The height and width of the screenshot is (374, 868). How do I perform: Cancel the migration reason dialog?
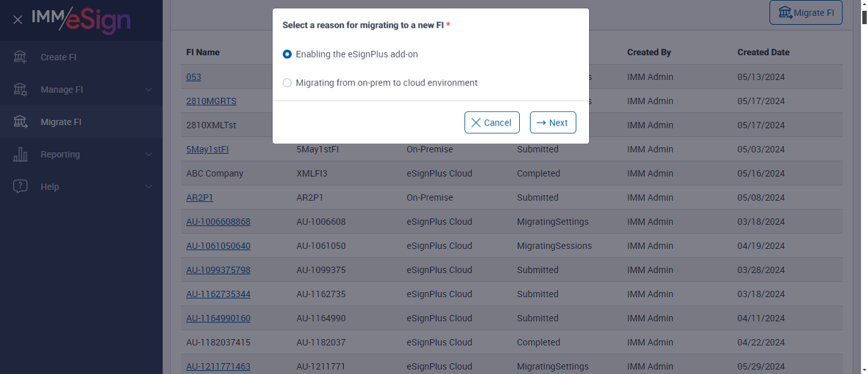[x=492, y=123]
